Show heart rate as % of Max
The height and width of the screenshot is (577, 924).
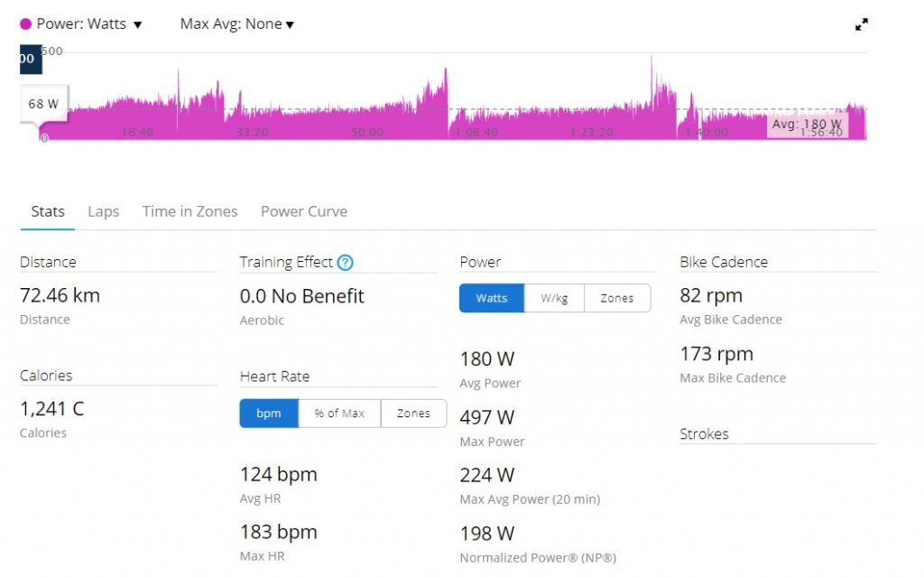point(339,414)
